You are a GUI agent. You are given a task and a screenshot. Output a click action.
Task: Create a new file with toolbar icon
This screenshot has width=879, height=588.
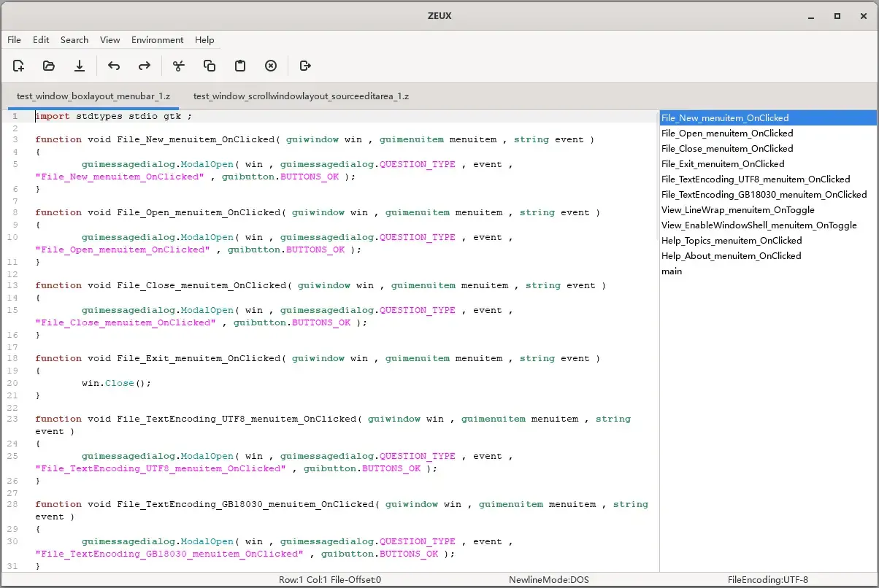click(x=19, y=66)
